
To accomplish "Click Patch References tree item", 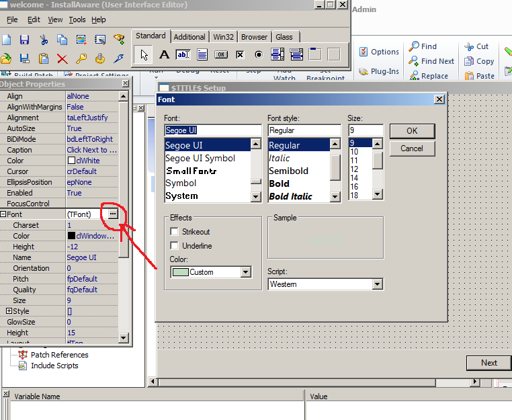I will (x=59, y=355).
